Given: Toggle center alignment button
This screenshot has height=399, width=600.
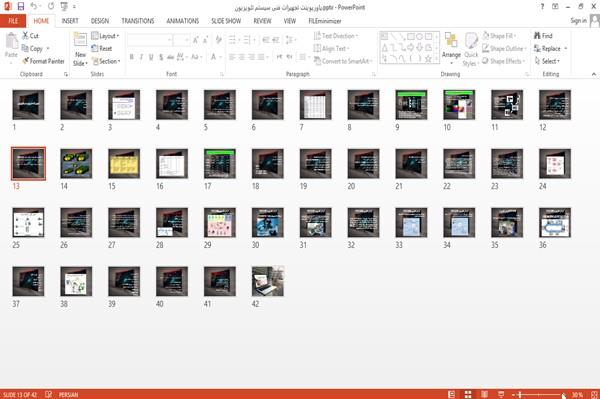Looking at the screenshot, I should 242,57.
